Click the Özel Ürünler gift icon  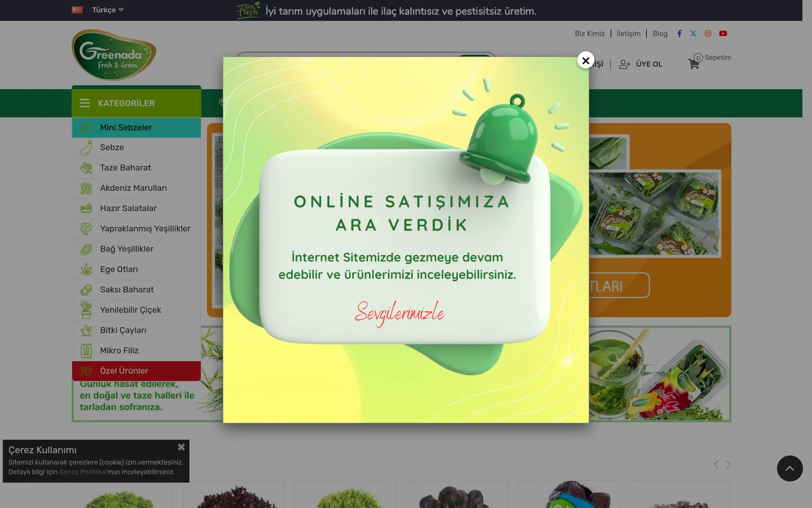point(86,371)
